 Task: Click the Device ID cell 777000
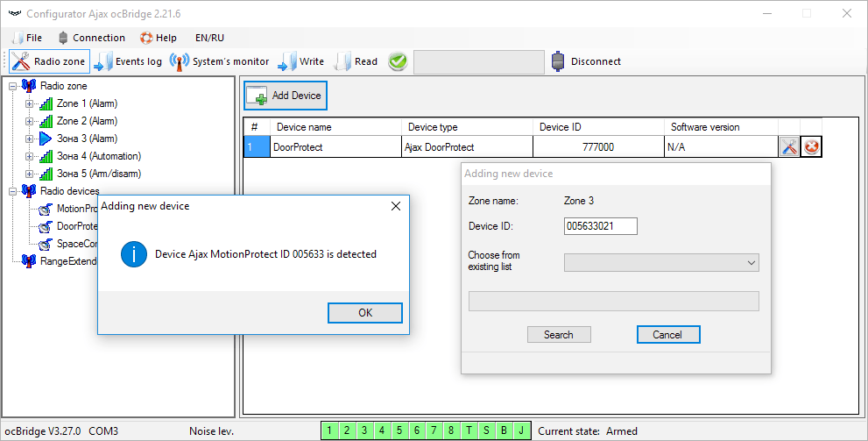point(598,146)
